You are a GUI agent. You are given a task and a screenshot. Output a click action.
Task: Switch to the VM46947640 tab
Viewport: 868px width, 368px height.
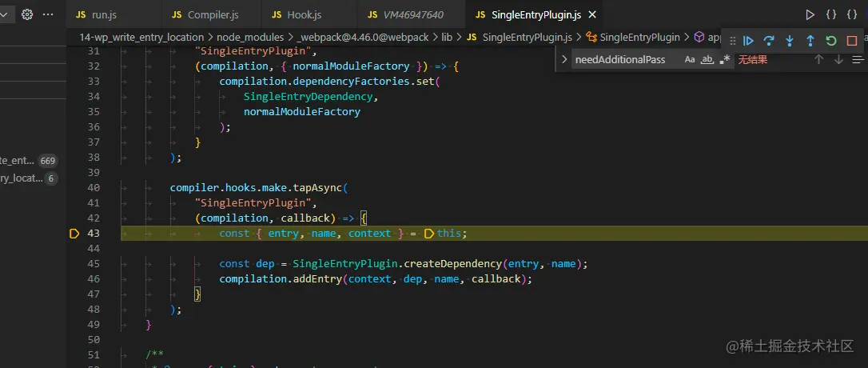point(412,15)
